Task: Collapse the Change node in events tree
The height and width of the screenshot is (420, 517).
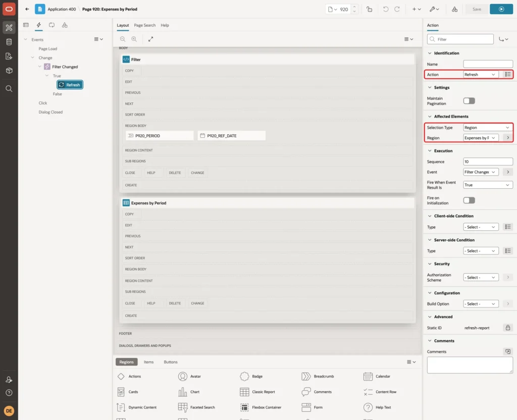Action: coord(33,58)
